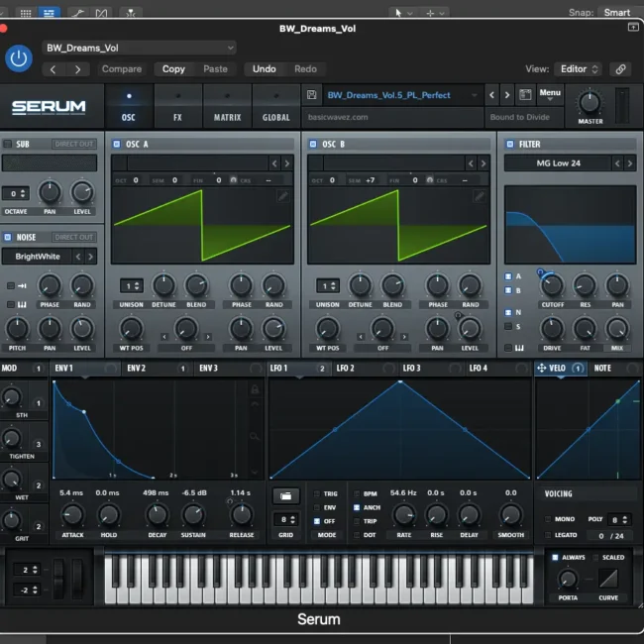
Task: Click the Undo button
Action: pos(265,69)
